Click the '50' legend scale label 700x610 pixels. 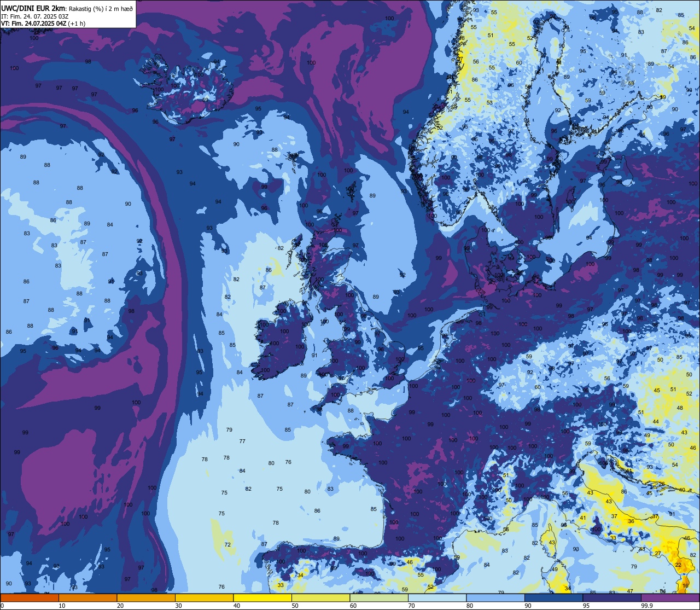pos(295,606)
